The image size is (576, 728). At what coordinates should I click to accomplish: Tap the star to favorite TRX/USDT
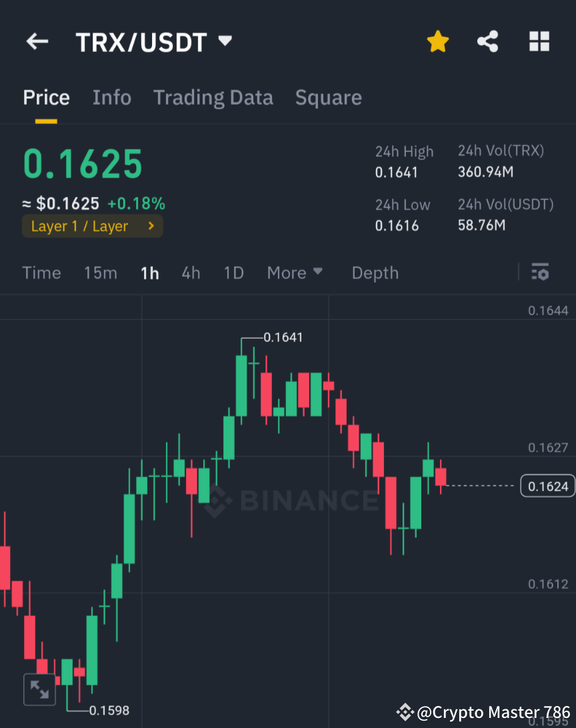click(x=437, y=41)
